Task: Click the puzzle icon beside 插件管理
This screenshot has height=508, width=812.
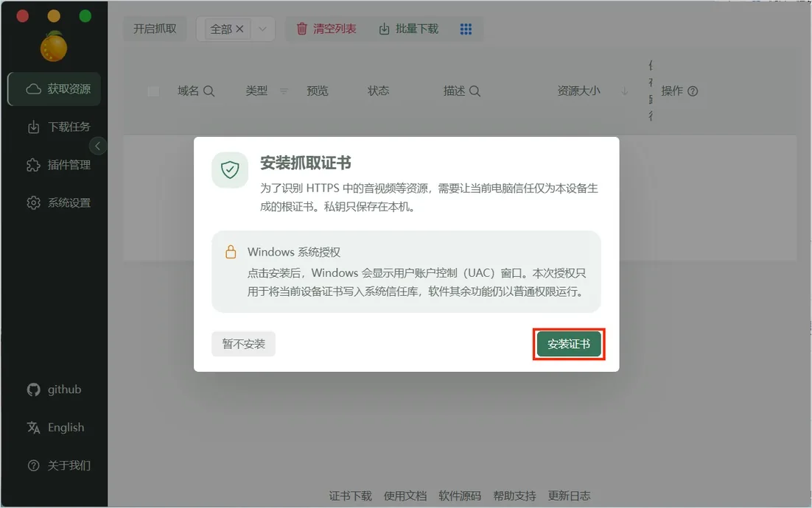Action: 33,165
